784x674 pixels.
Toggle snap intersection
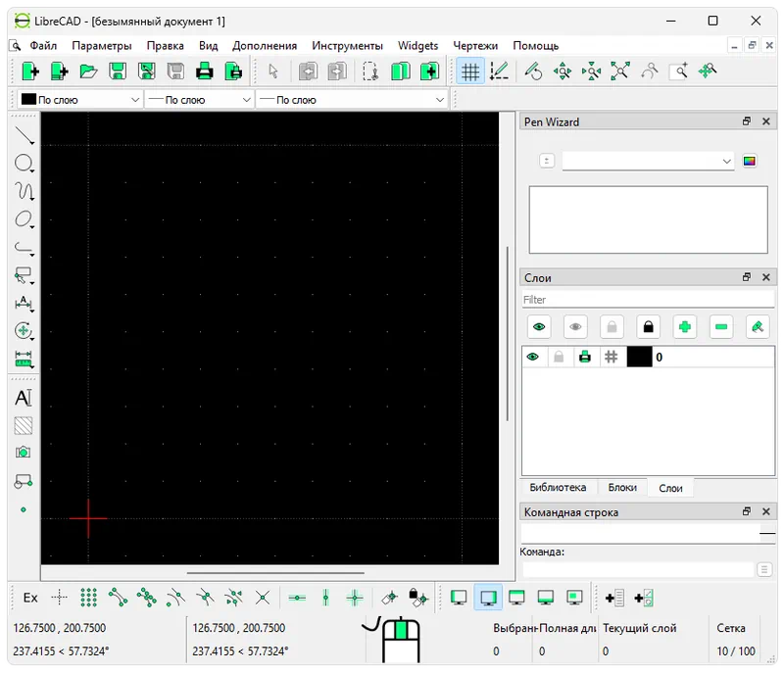(x=263, y=598)
